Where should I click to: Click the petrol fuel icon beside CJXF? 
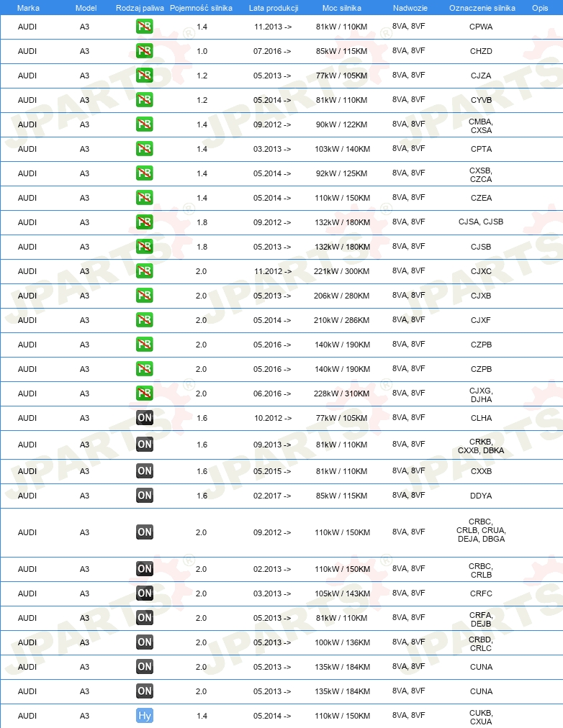pos(145,320)
